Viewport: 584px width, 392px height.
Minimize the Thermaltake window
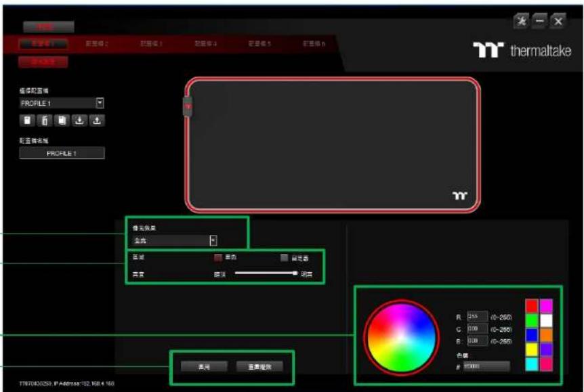539,21
